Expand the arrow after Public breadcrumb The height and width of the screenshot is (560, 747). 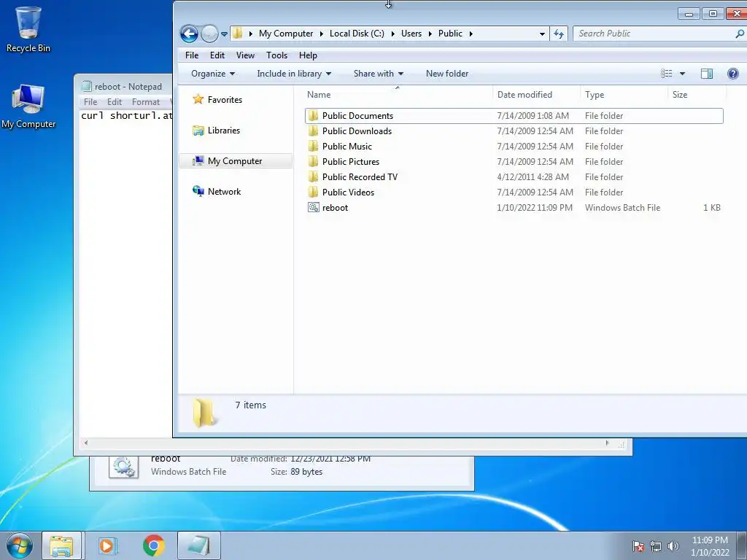[471, 34]
